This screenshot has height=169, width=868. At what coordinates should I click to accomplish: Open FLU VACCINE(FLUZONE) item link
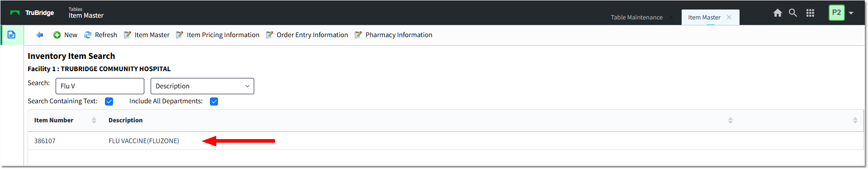[x=144, y=141]
